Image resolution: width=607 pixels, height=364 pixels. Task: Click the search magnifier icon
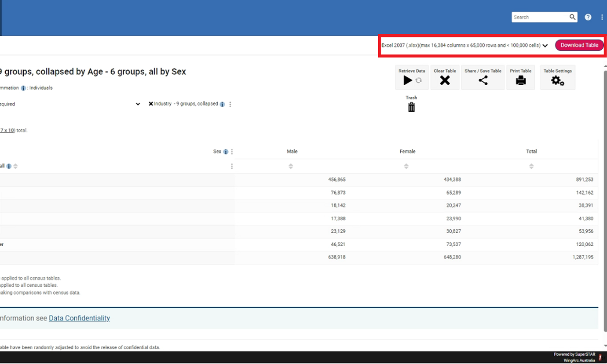tap(572, 17)
